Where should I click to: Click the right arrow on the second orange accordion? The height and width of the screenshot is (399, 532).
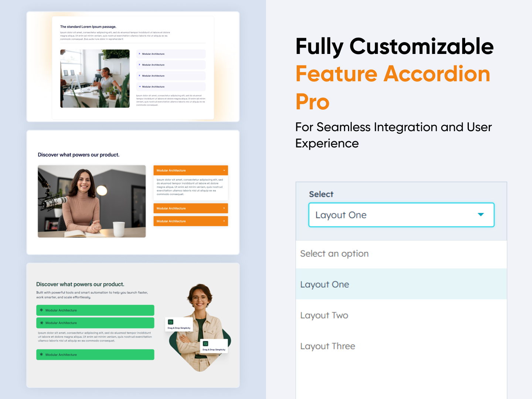pos(224,208)
